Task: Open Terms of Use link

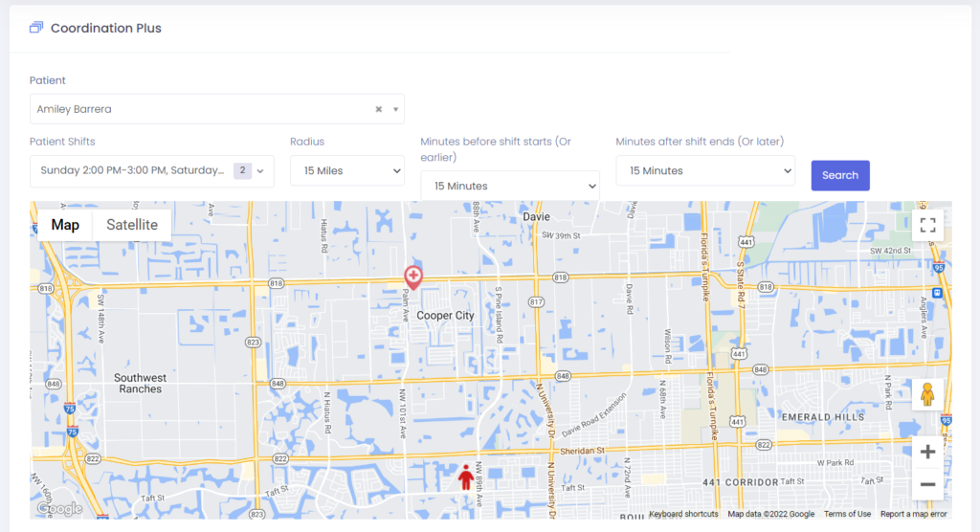Action: click(847, 514)
